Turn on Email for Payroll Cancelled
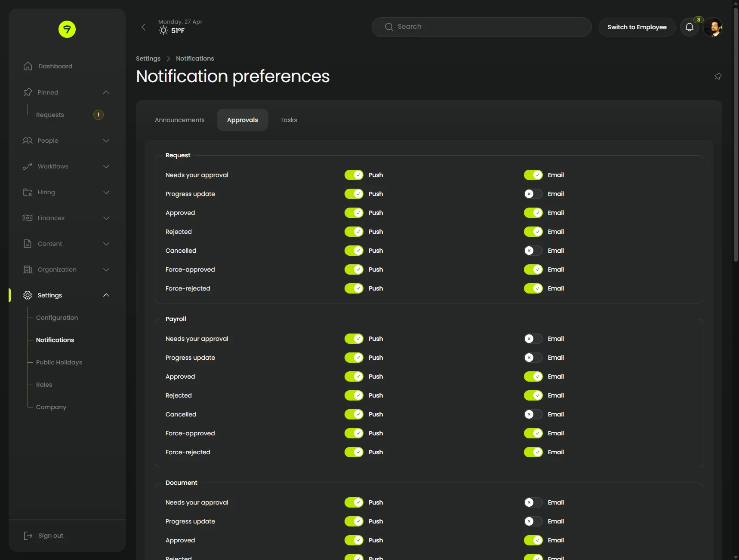This screenshot has width=739, height=560. [x=533, y=414]
